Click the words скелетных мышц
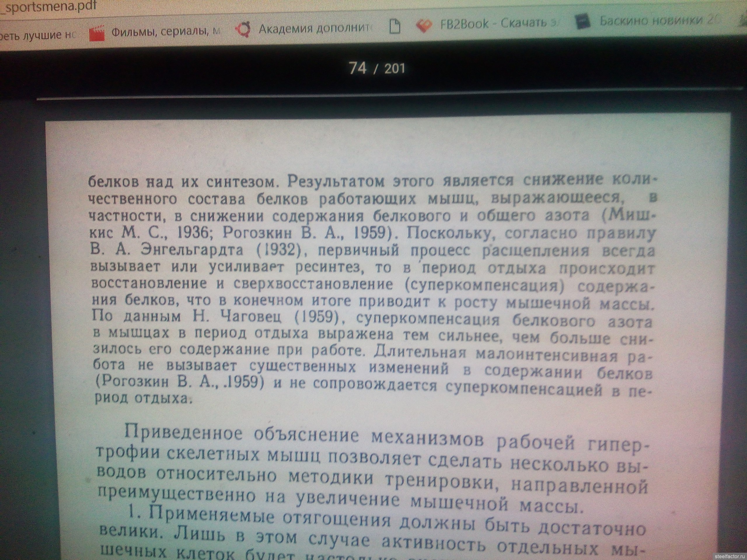 [243, 455]
